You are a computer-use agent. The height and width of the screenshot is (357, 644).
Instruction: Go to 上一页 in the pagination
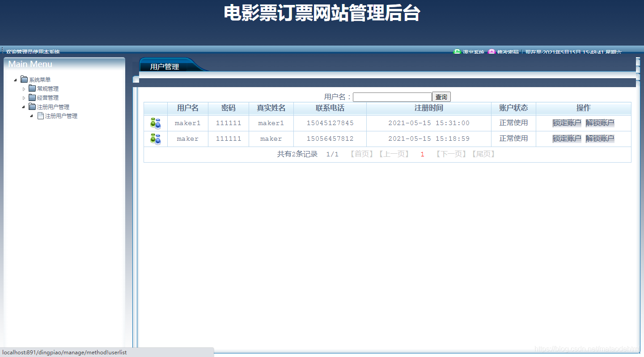[394, 154]
